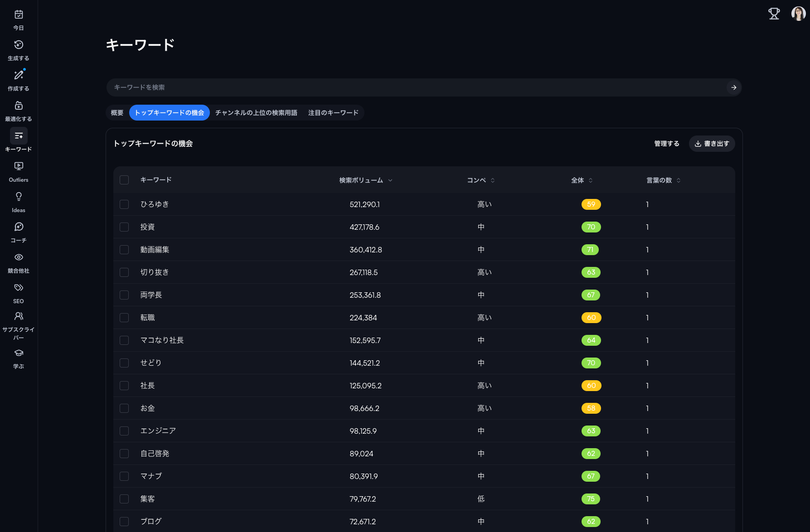The width and height of the screenshot is (810, 532).
Task: Submit search with the arrow icon
Action: pyautogui.click(x=733, y=87)
